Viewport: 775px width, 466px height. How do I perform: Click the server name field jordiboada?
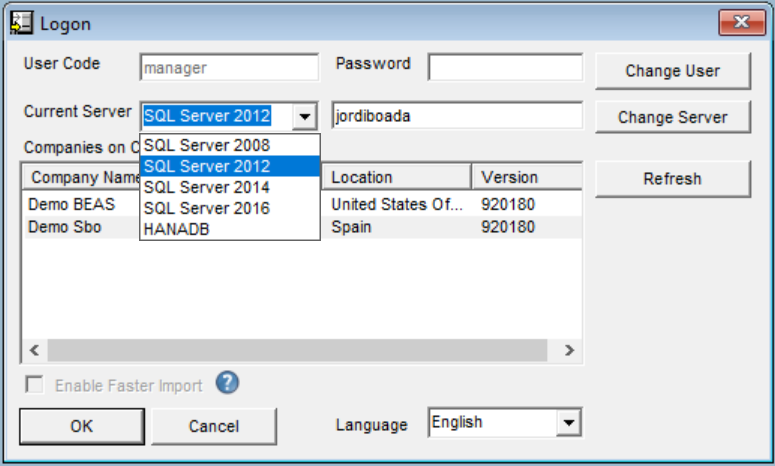457,116
